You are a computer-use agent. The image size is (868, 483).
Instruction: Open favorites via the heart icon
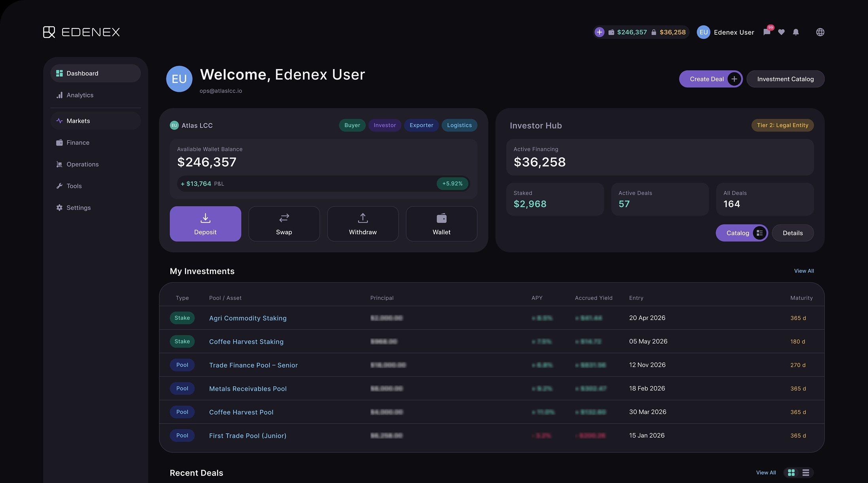(781, 32)
